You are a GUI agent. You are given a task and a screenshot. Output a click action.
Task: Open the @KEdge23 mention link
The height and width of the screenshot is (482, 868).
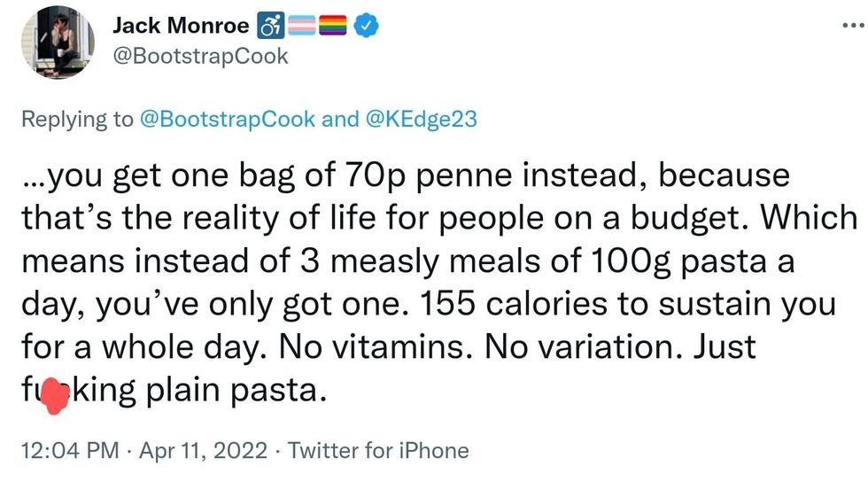pyautogui.click(x=421, y=120)
